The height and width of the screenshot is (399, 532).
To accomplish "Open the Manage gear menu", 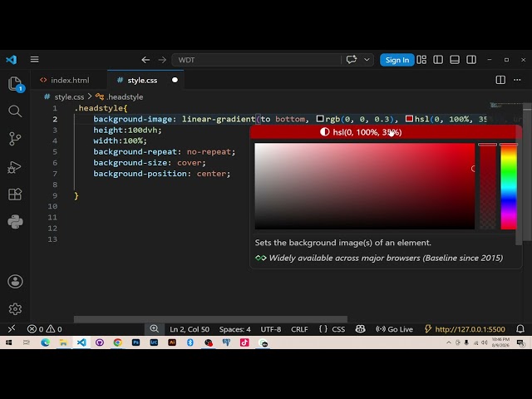I will (15, 308).
